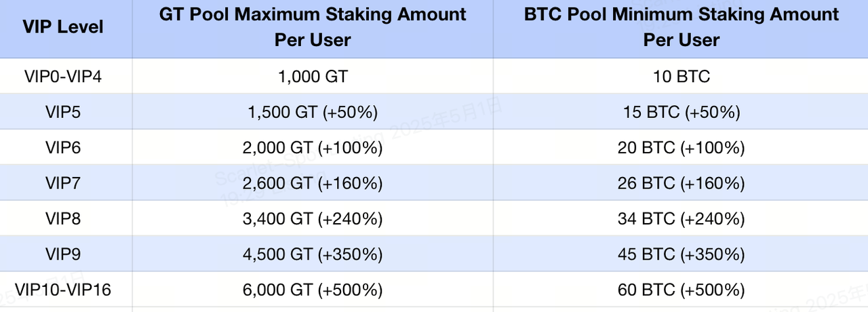
Task: Select the VIP0-VIP4 row label
Action: point(63,76)
